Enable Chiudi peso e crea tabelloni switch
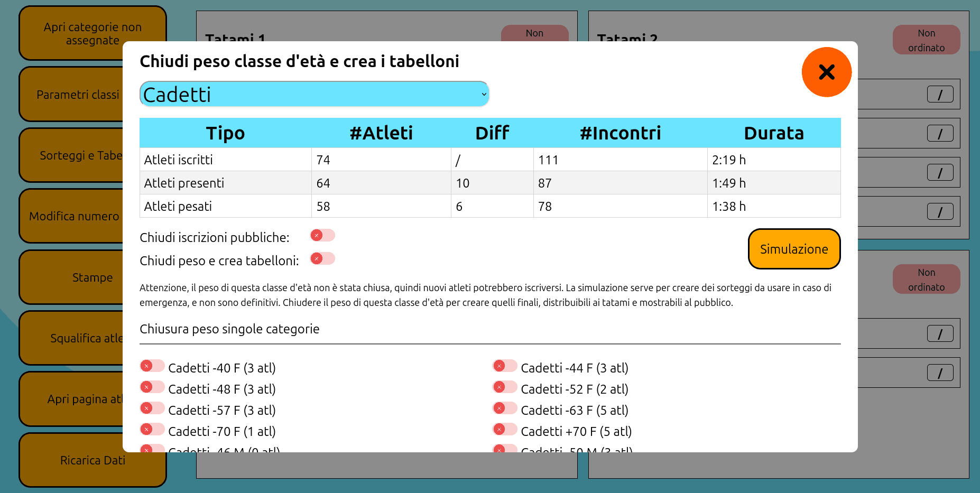Image resolution: width=980 pixels, height=493 pixels. click(322, 259)
